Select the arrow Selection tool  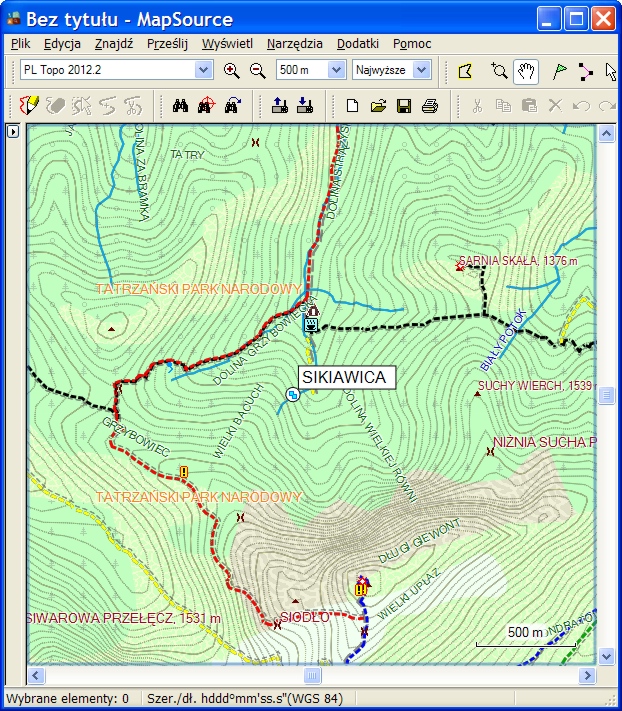pyautogui.click(x=611, y=71)
